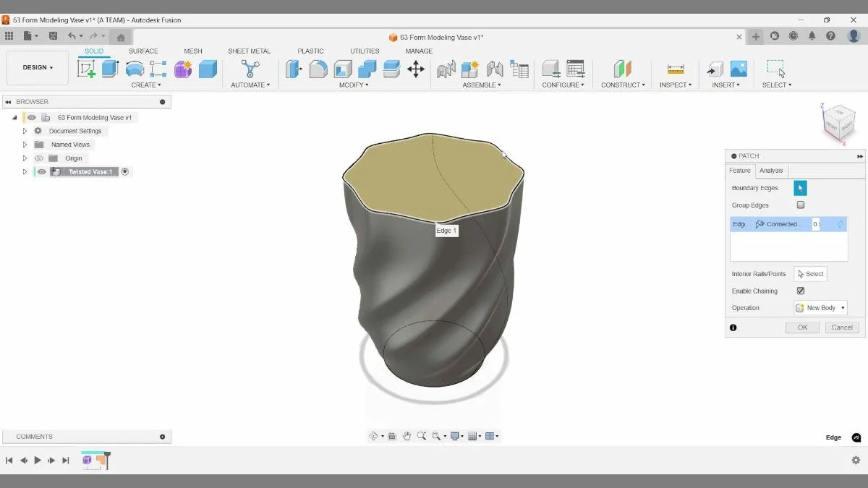
Task: Click the ViewCube to reorient the model
Action: (839, 123)
